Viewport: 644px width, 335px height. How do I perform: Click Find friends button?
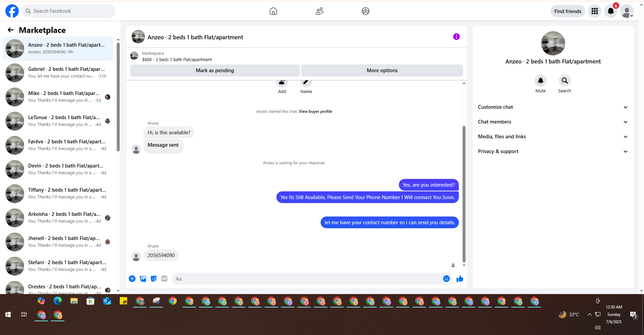[x=568, y=11]
